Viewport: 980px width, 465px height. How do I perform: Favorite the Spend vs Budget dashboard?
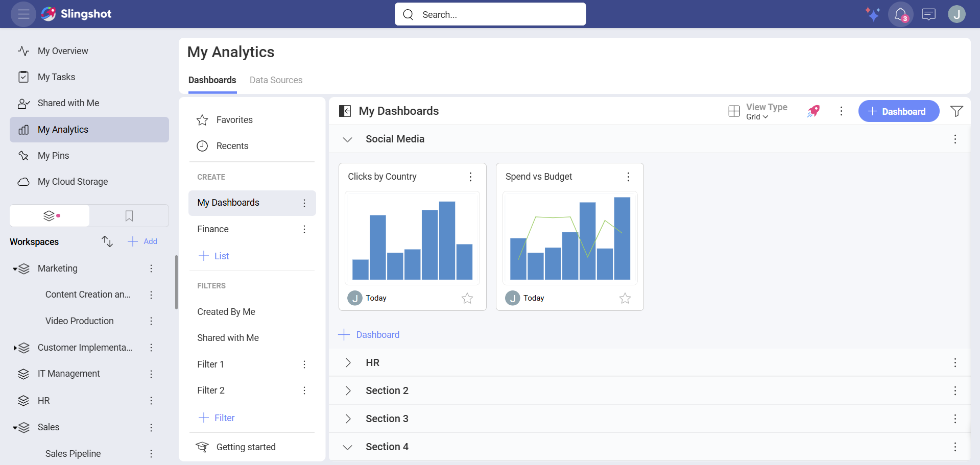(x=625, y=298)
